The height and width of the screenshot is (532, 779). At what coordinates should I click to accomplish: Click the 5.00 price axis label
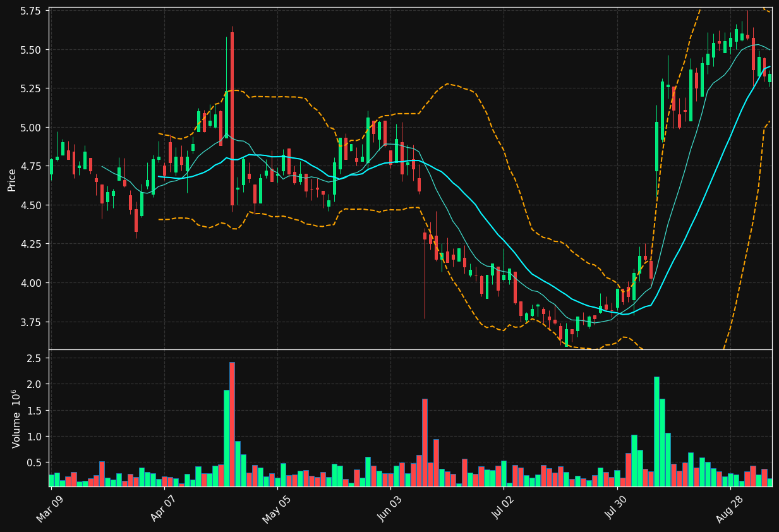(x=32, y=128)
